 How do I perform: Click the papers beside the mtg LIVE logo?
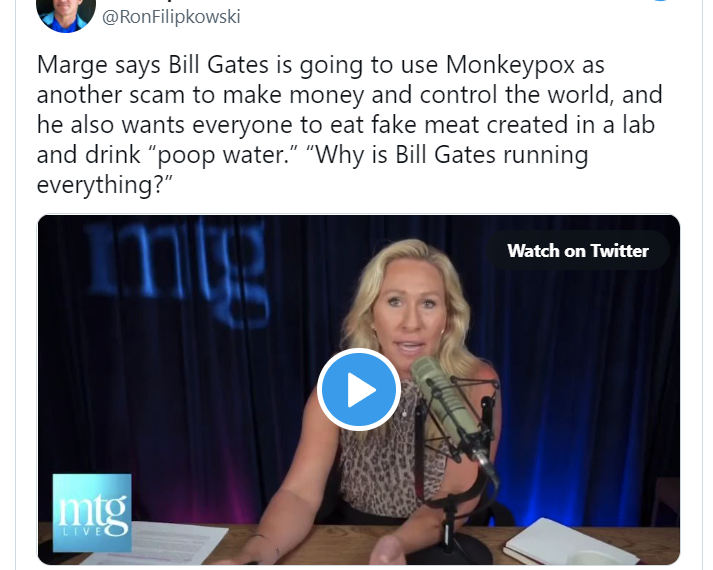pyautogui.click(x=177, y=543)
